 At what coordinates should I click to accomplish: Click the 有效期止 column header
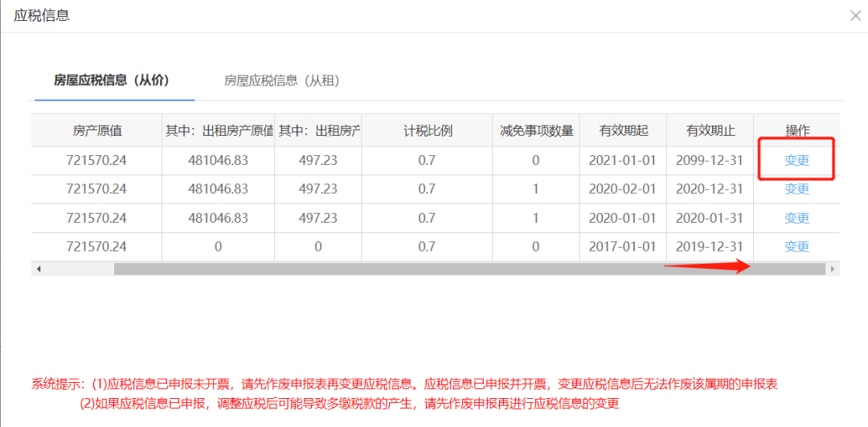710,131
